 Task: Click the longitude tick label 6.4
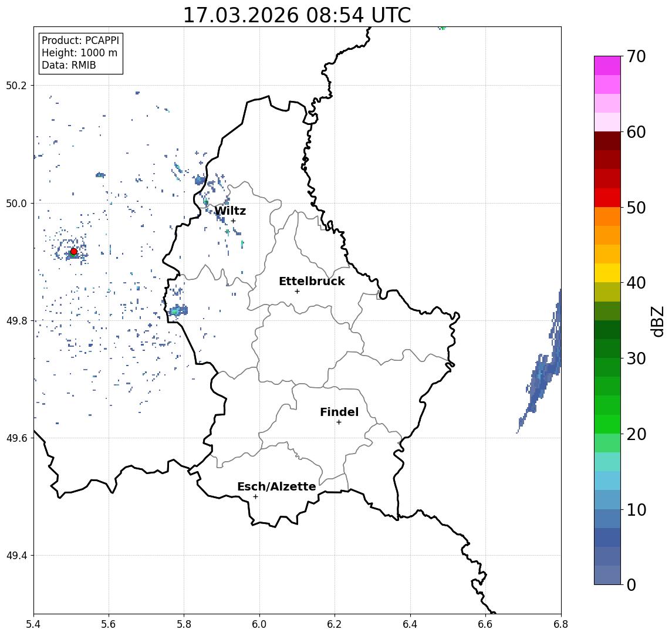410,624
